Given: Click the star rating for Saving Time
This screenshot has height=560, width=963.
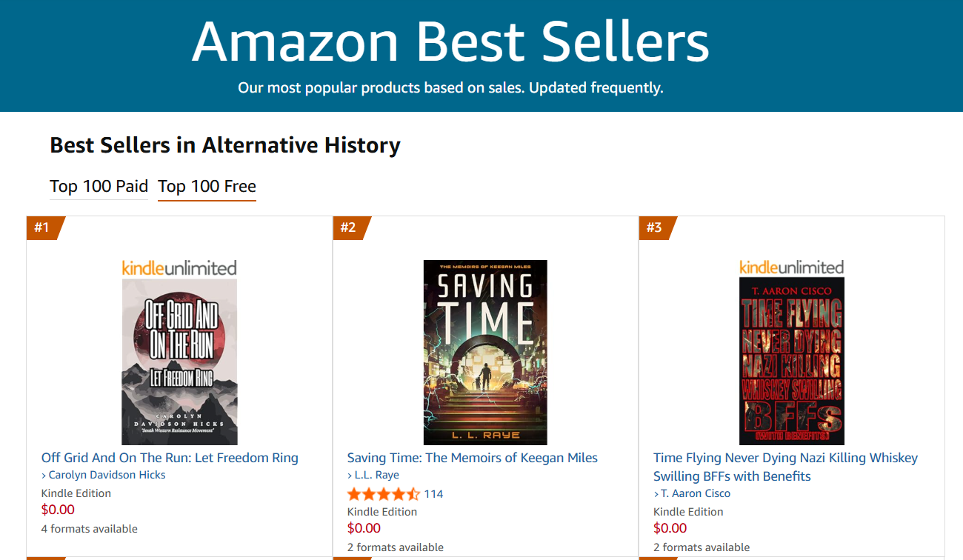Looking at the screenshot, I should pos(383,494).
